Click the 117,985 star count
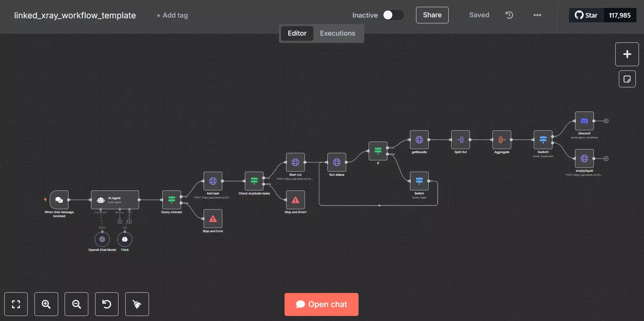 point(620,15)
